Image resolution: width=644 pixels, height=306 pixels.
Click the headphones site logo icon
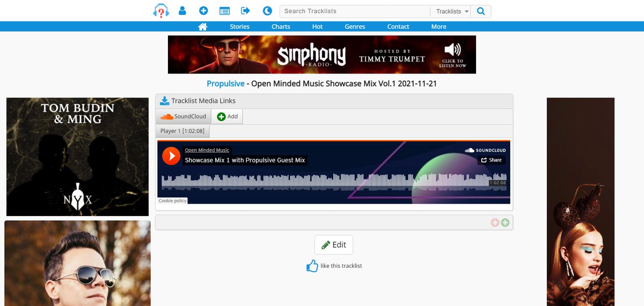click(161, 11)
